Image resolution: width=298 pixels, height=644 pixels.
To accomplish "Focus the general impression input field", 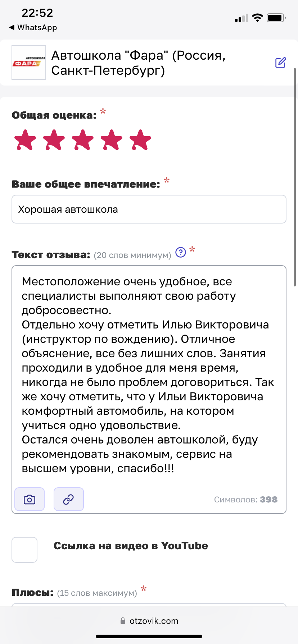I will pos(149,209).
